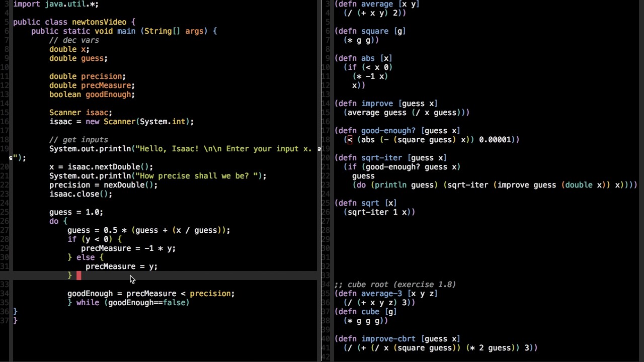Click the '(defn sqrt [x]' line
Screen dimensions: 644x362
(366, 203)
